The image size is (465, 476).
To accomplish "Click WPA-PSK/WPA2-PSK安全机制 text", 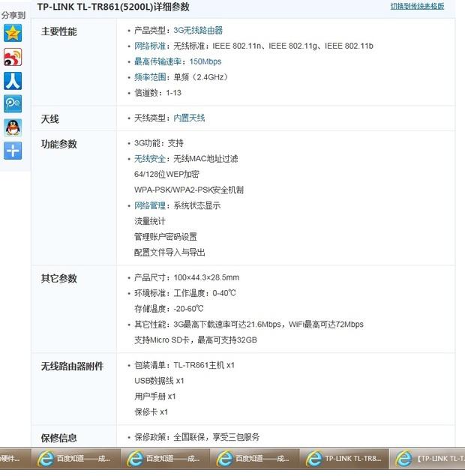I will (x=189, y=190).
